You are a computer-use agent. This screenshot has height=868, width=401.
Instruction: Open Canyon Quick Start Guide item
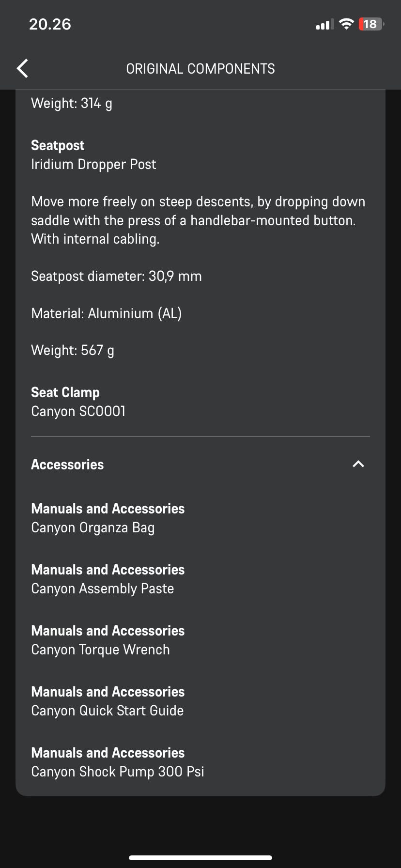point(107,711)
